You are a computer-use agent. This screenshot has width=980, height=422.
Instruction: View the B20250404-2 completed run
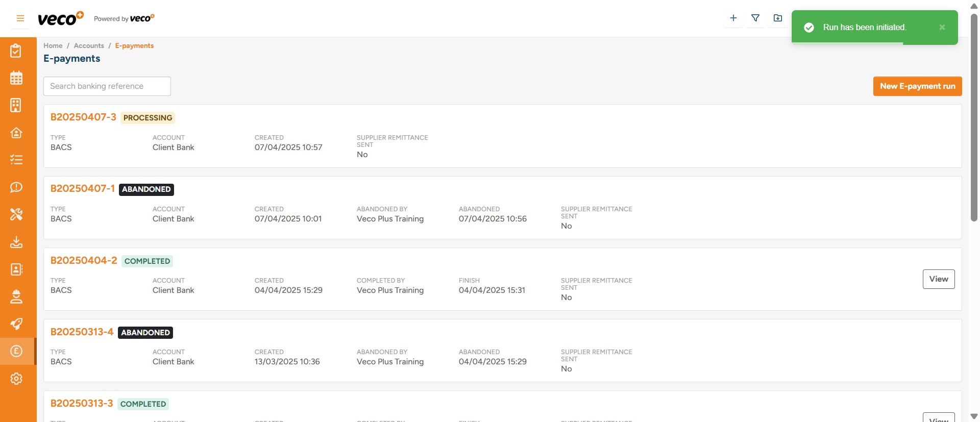tap(938, 279)
